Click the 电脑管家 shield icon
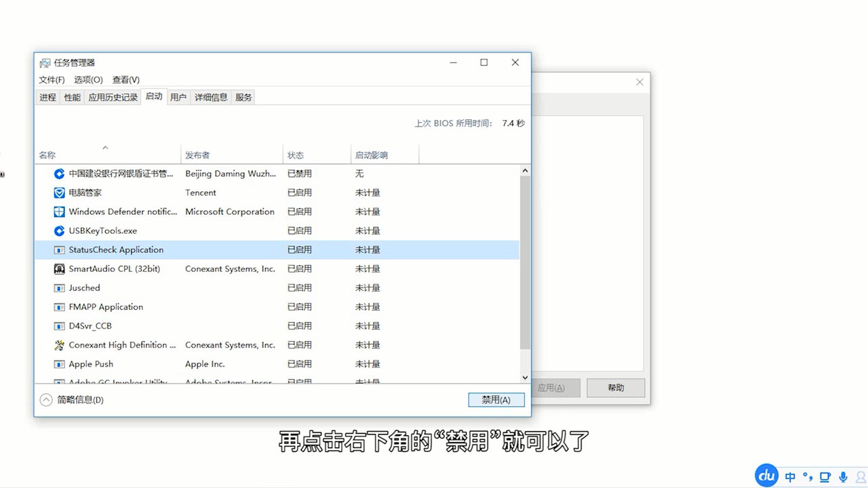The image size is (868, 488). (59, 192)
